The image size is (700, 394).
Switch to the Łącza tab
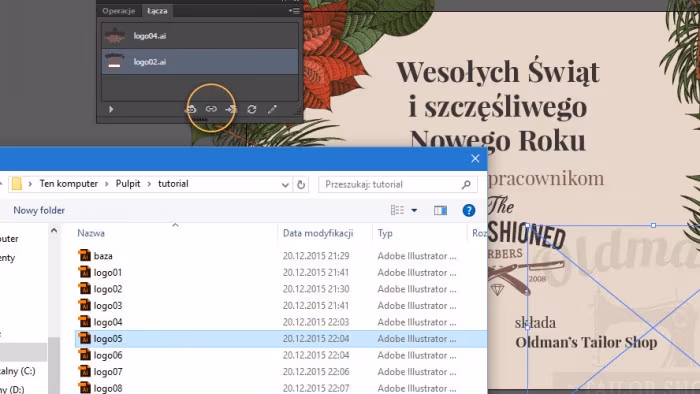click(x=157, y=11)
